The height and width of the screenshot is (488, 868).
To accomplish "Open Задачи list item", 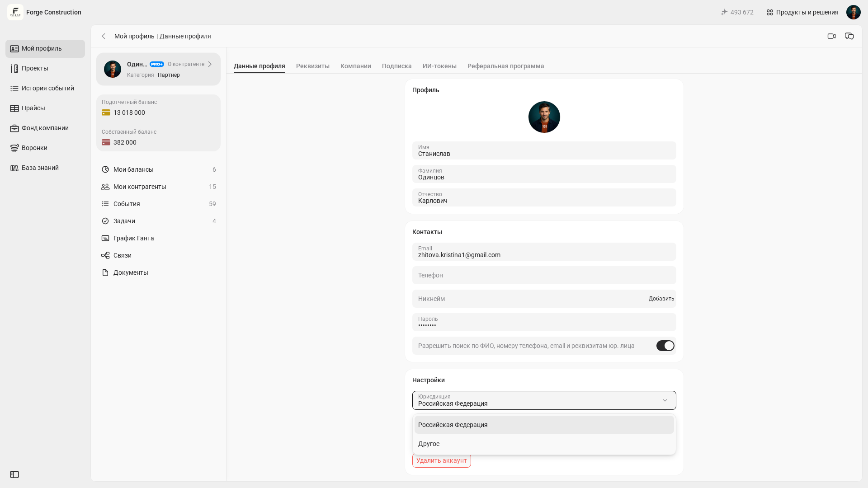I will 158,221.
